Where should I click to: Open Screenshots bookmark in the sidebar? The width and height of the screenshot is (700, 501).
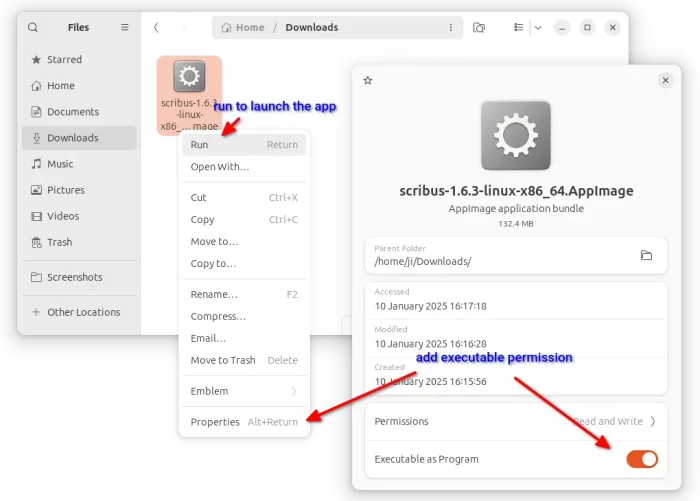coord(79,277)
